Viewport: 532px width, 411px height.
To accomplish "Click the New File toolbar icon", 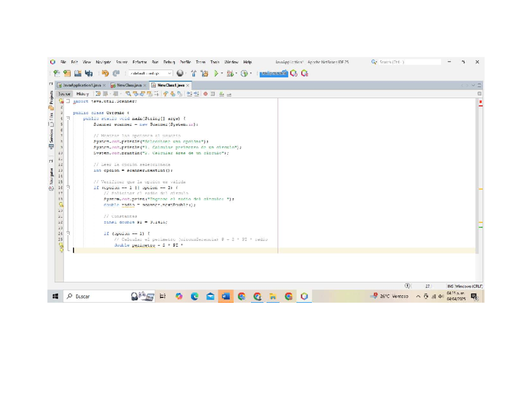I will pyautogui.click(x=56, y=74).
